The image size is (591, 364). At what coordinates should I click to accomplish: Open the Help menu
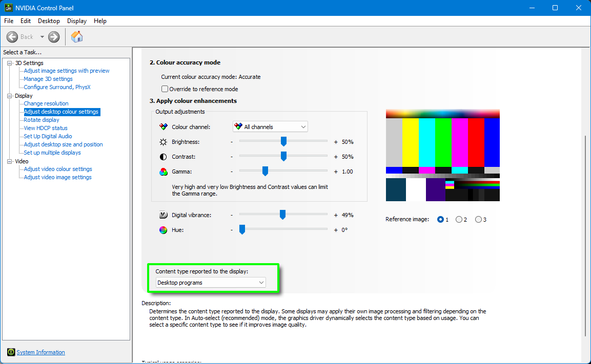click(100, 21)
